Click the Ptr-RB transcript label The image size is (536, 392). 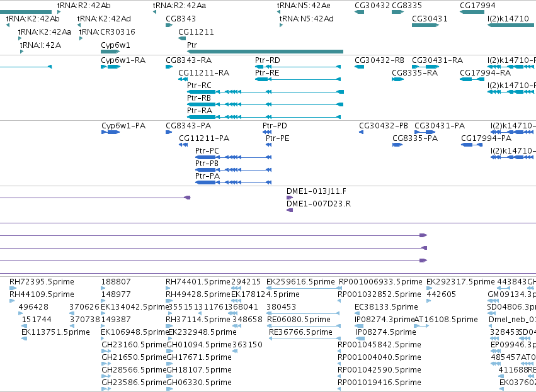click(199, 98)
